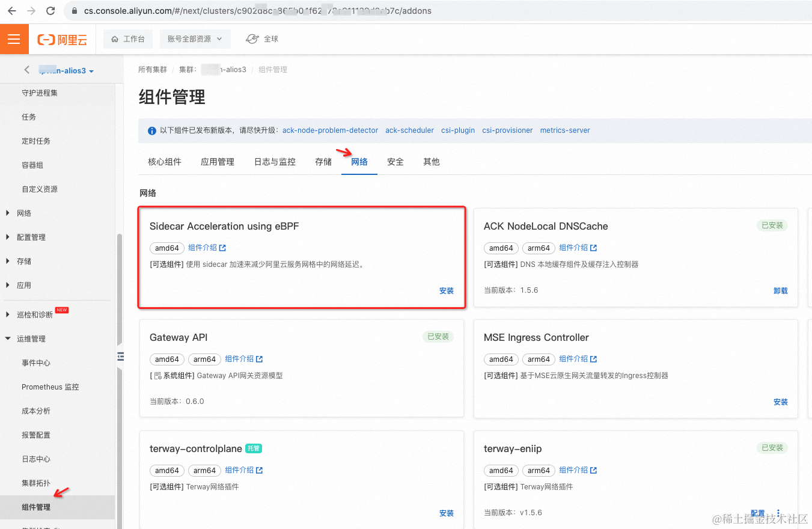Select the 网络 tab
This screenshot has width=812, height=529.
[359, 162]
